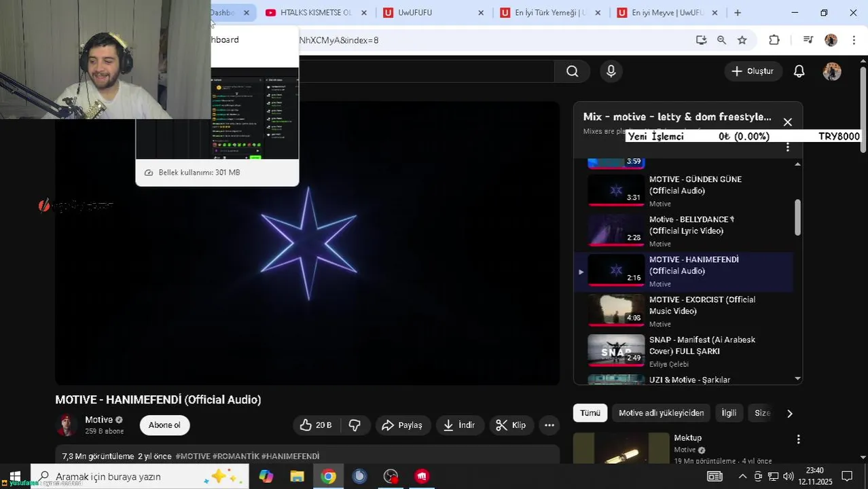Image resolution: width=868 pixels, height=489 pixels.
Task: Start voice search with microphone icon
Action: click(611, 71)
